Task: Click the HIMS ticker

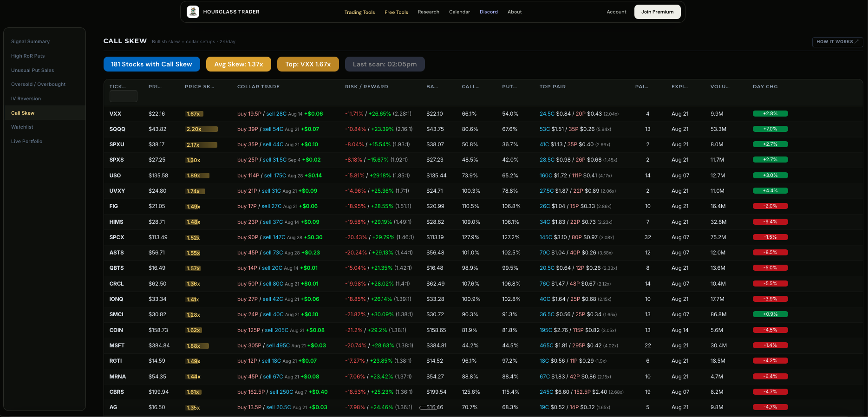Action: tap(116, 222)
